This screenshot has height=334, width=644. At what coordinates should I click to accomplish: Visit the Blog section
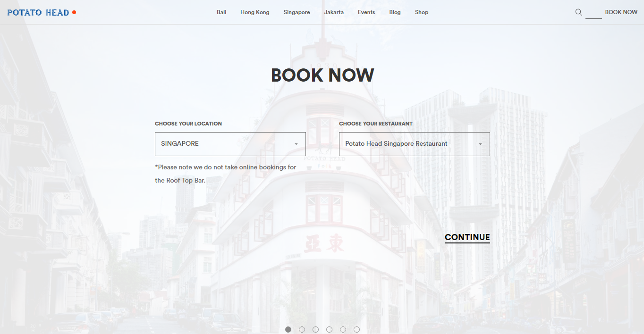point(395,12)
